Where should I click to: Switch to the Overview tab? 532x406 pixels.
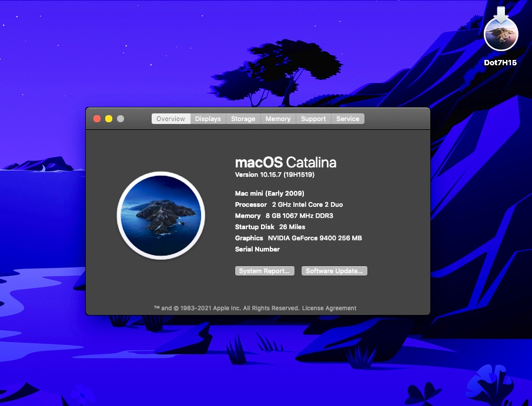170,119
